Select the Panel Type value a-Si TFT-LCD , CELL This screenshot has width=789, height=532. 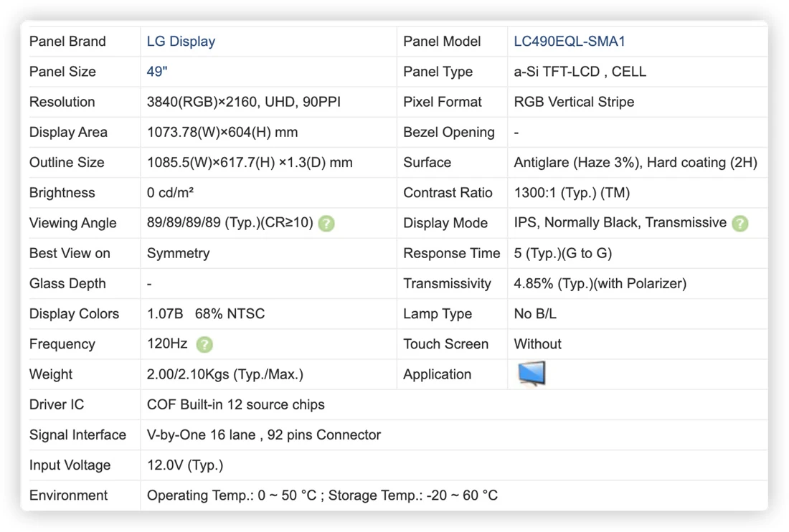(580, 72)
